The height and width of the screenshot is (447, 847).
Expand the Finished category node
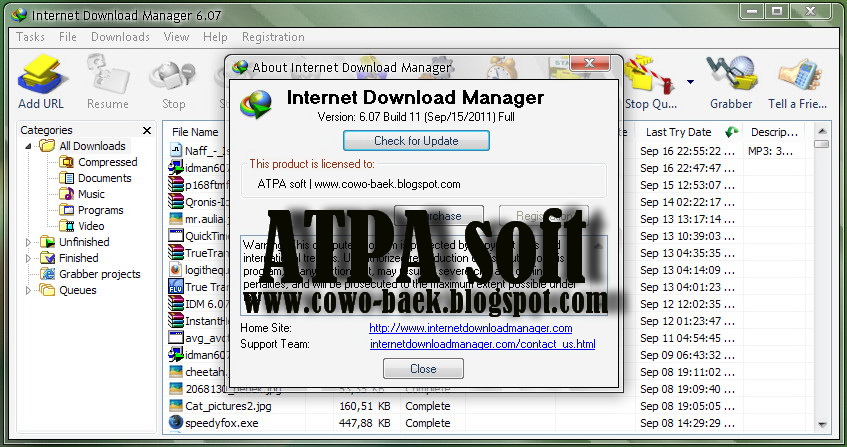coord(28,258)
